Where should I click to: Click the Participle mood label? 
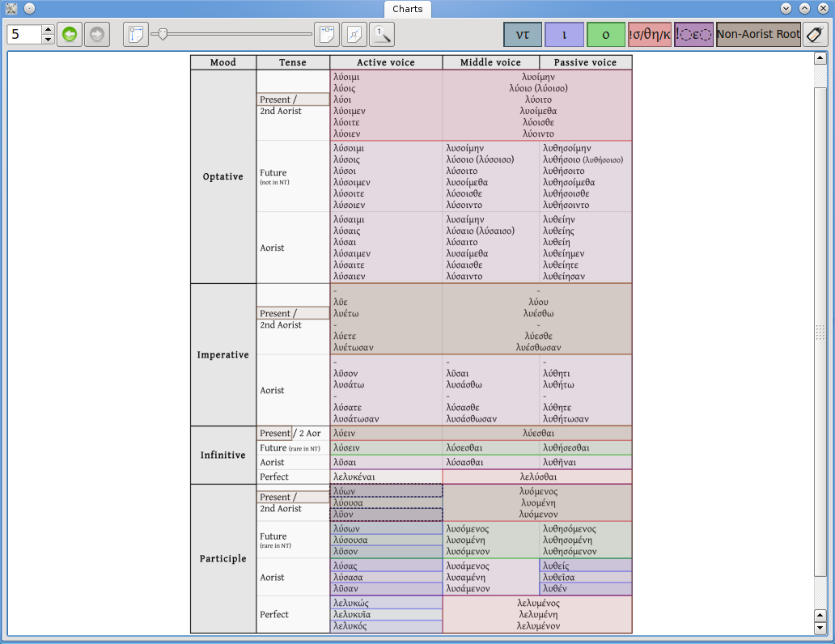click(x=223, y=559)
